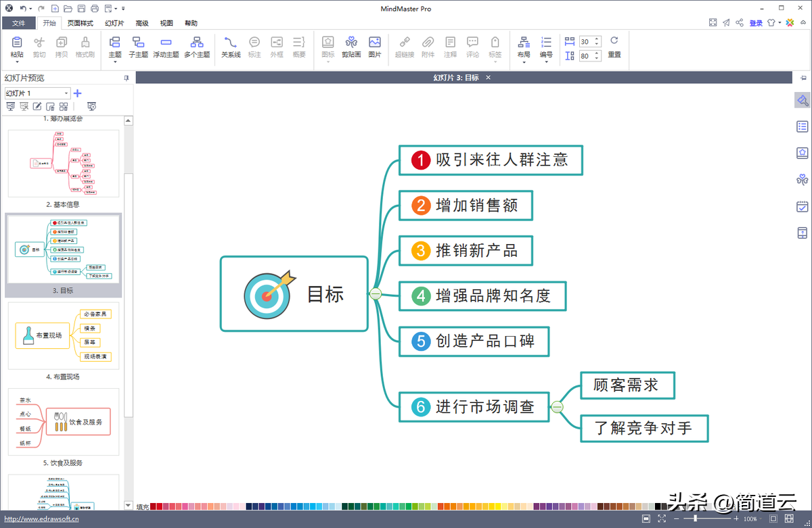812x528 pixels.
Task: Open the 文件 file menu
Action: 18,23
